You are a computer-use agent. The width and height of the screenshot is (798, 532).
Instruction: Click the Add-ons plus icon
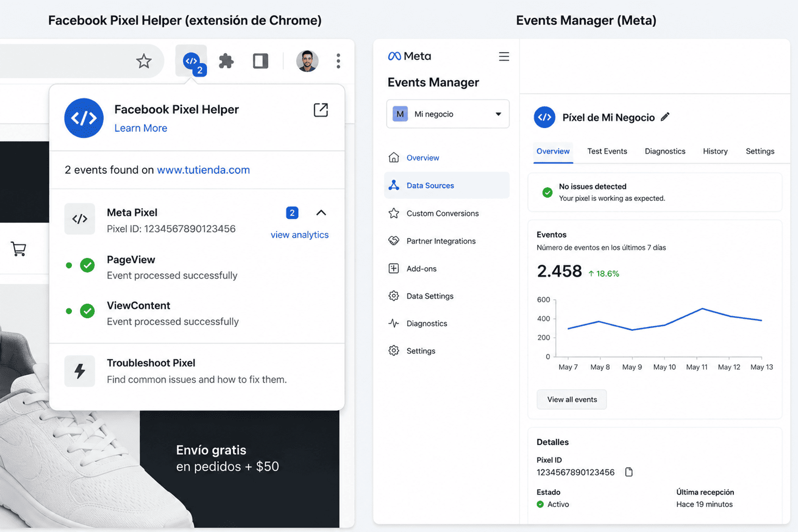click(x=394, y=268)
